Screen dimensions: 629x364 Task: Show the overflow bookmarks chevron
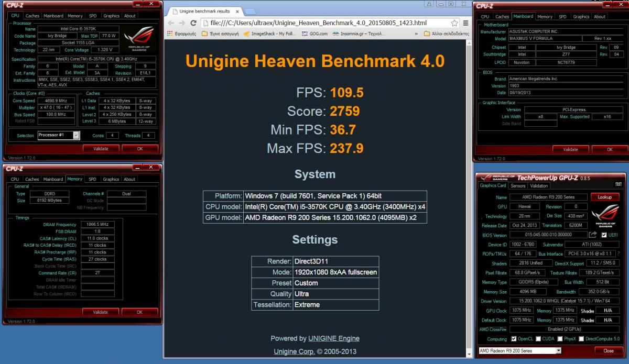[x=416, y=34]
